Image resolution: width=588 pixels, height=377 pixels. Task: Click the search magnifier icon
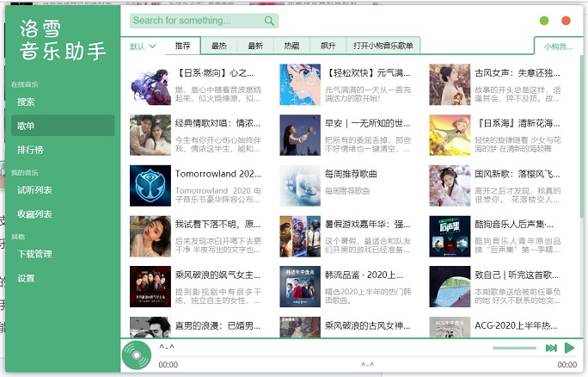[x=269, y=21]
